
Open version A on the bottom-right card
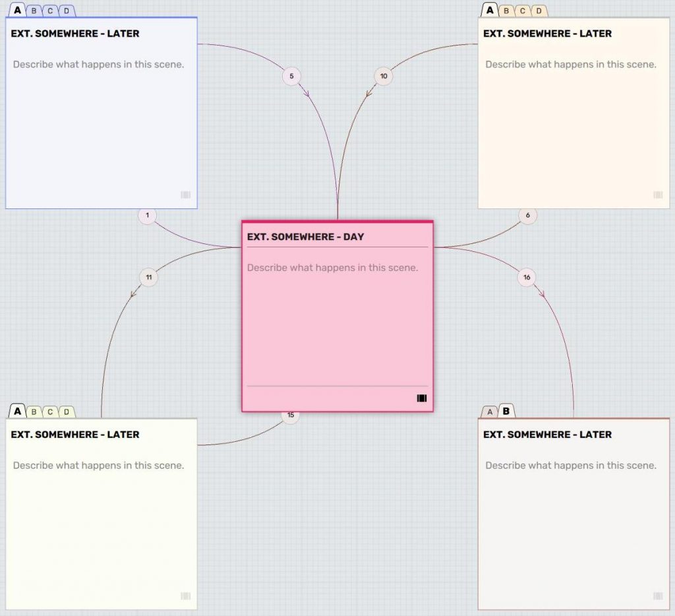[x=488, y=411]
